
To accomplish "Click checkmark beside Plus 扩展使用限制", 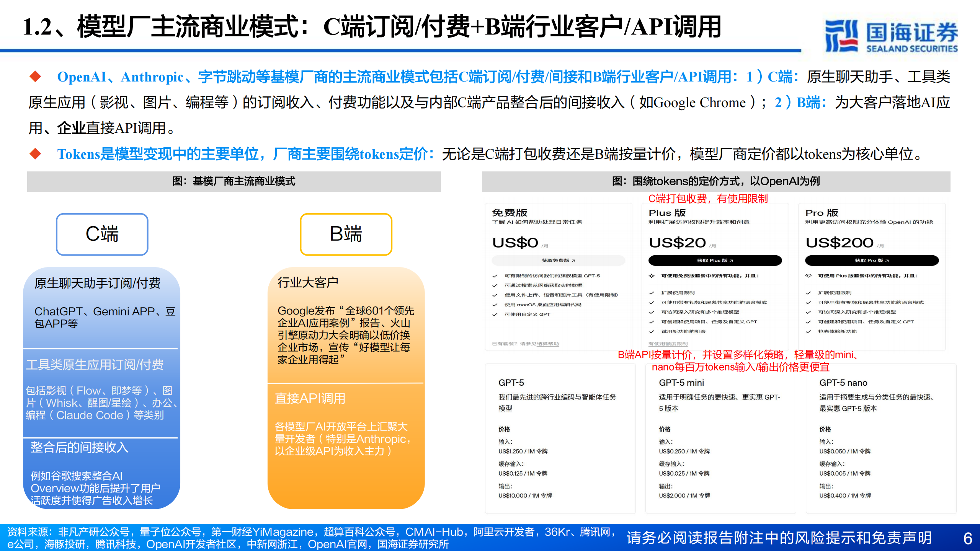I will [x=652, y=293].
